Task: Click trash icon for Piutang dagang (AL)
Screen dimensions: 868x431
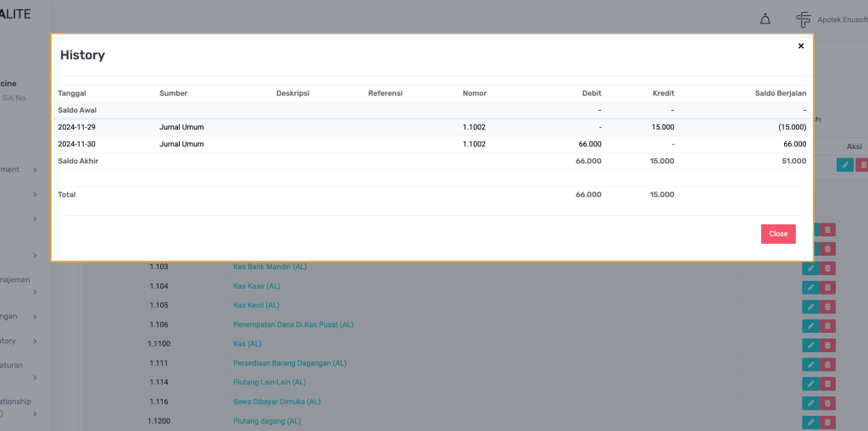Action: click(827, 422)
